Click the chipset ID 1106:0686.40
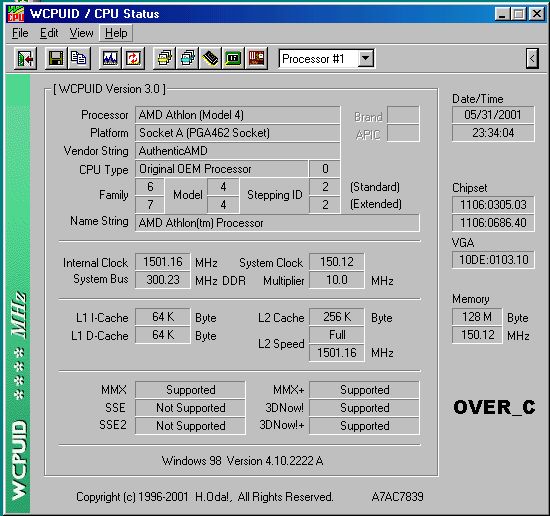The width and height of the screenshot is (550, 516). click(493, 223)
